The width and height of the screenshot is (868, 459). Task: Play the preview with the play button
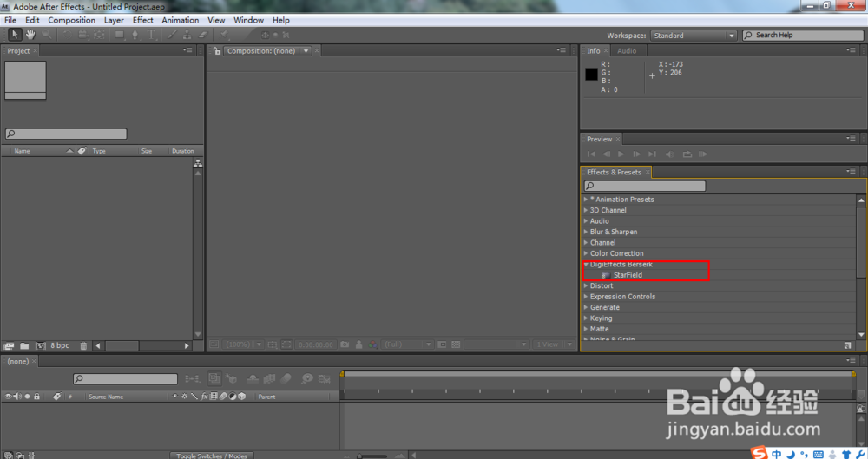pyautogui.click(x=621, y=154)
